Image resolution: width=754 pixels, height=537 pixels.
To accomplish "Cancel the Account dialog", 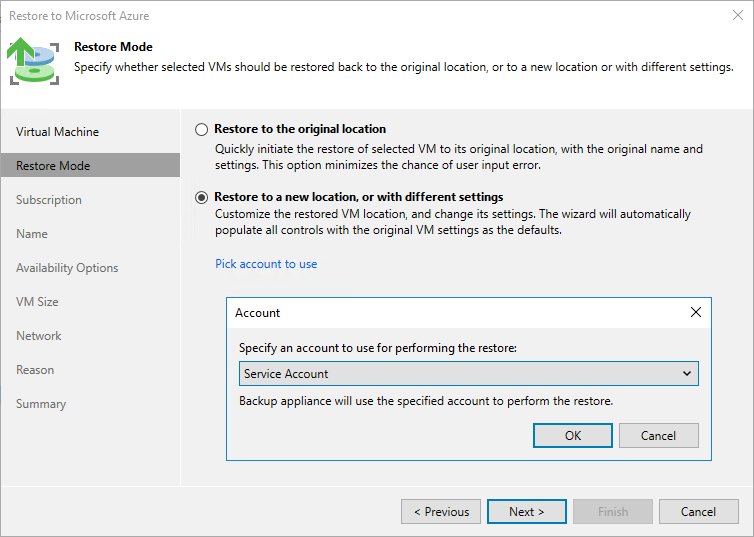I will click(x=658, y=435).
